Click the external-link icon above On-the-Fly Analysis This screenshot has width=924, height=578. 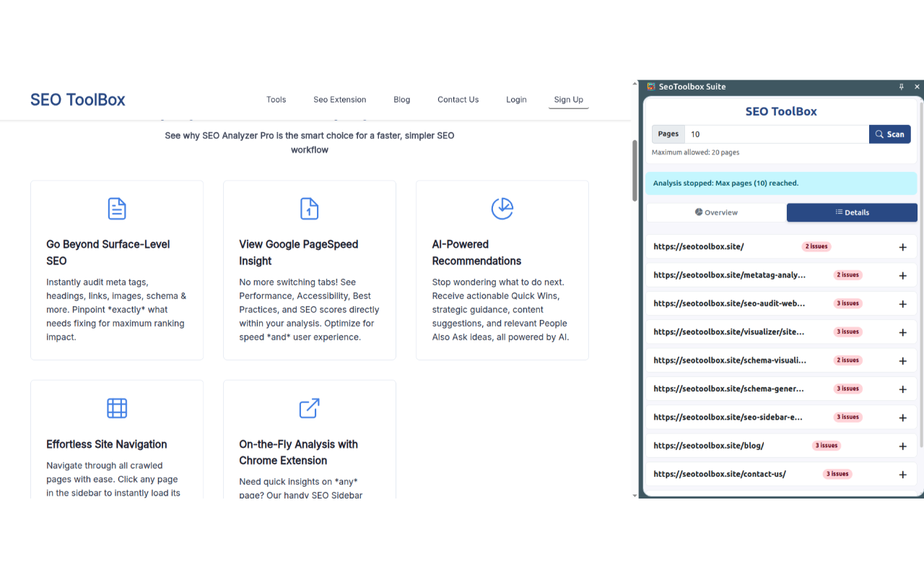click(309, 407)
